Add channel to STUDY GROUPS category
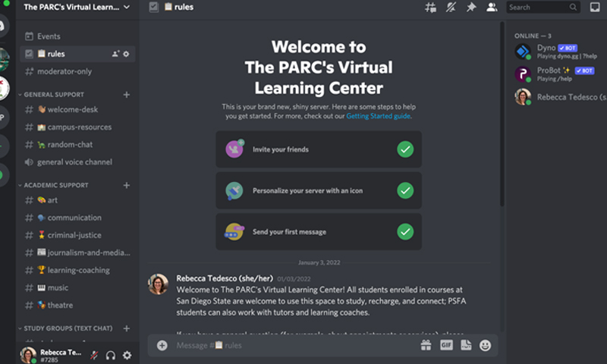The width and height of the screenshot is (607, 364). [x=127, y=328]
